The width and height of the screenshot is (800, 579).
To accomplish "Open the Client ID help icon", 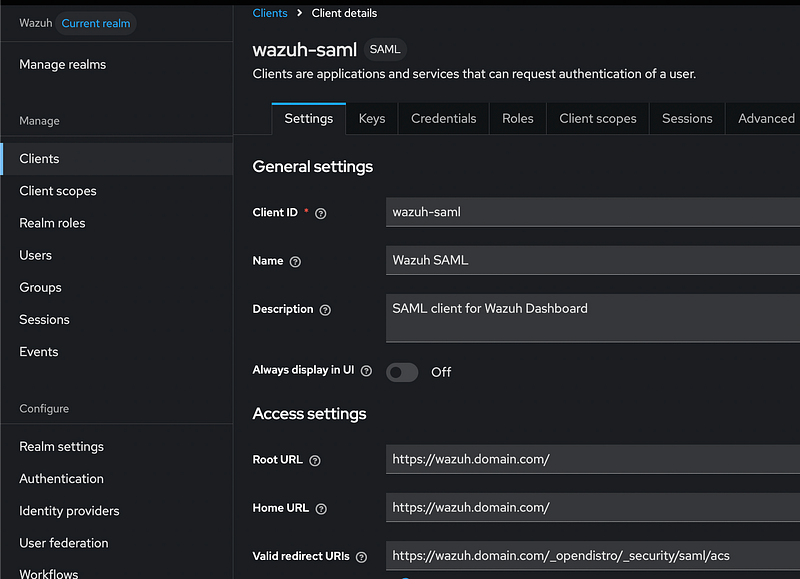I will coord(320,213).
